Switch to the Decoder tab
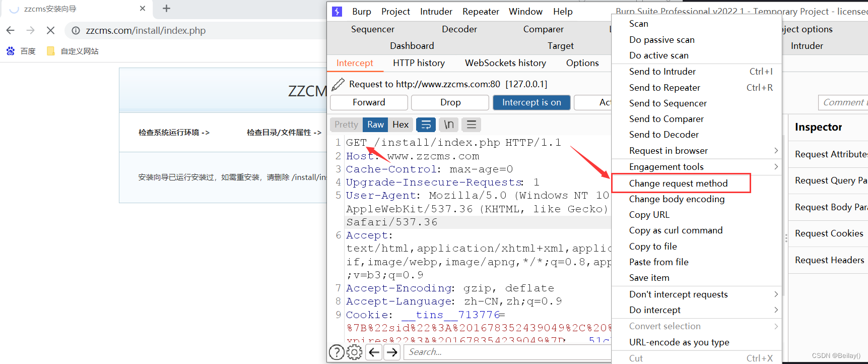This screenshot has width=868, height=364. click(459, 29)
